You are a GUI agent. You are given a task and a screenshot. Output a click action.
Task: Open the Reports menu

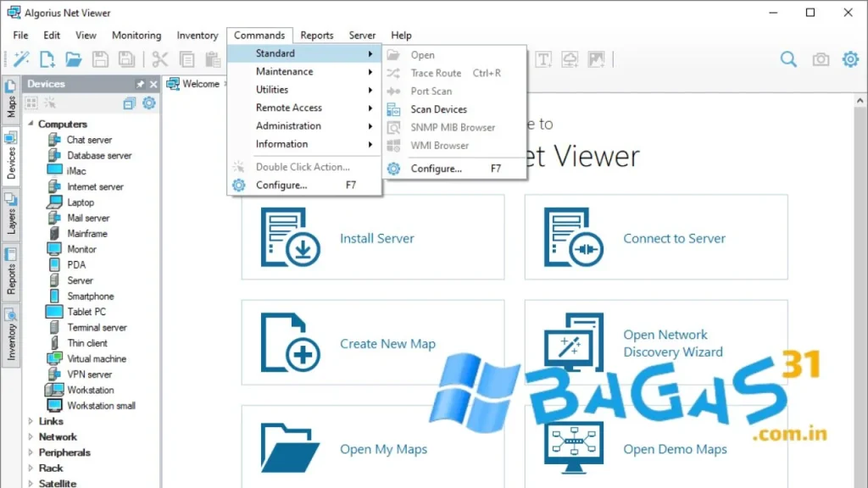pyautogui.click(x=317, y=35)
